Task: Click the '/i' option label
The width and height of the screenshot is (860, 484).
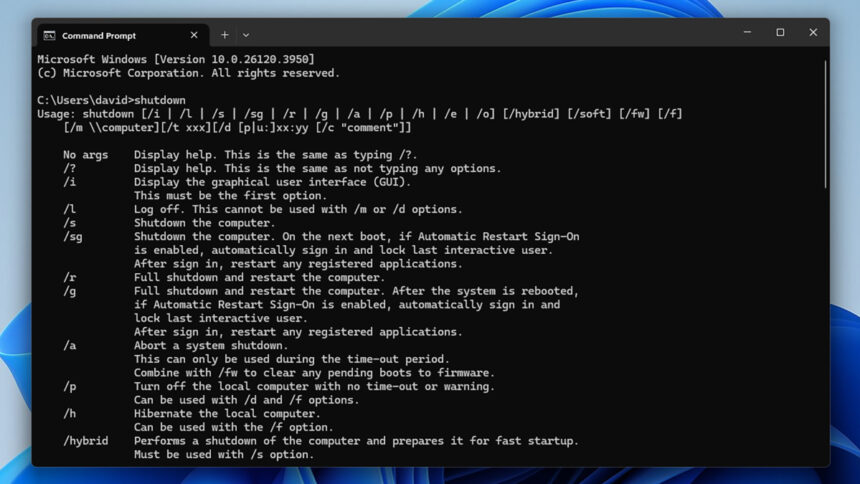Action: point(70,182)
